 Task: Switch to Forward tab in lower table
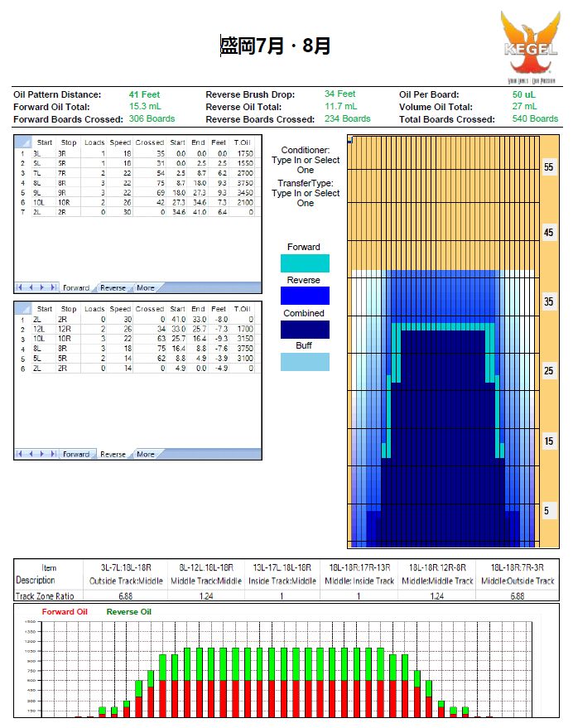(76, 454)
